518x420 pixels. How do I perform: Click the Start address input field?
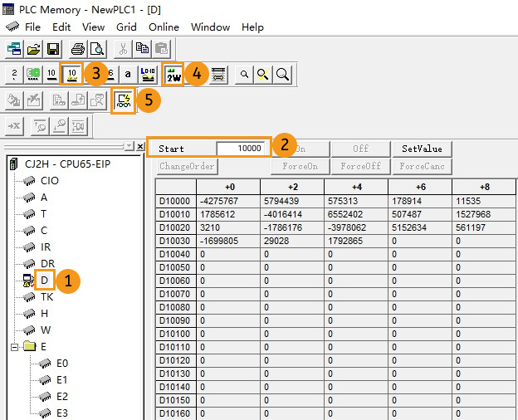click(x=242, y=149)
